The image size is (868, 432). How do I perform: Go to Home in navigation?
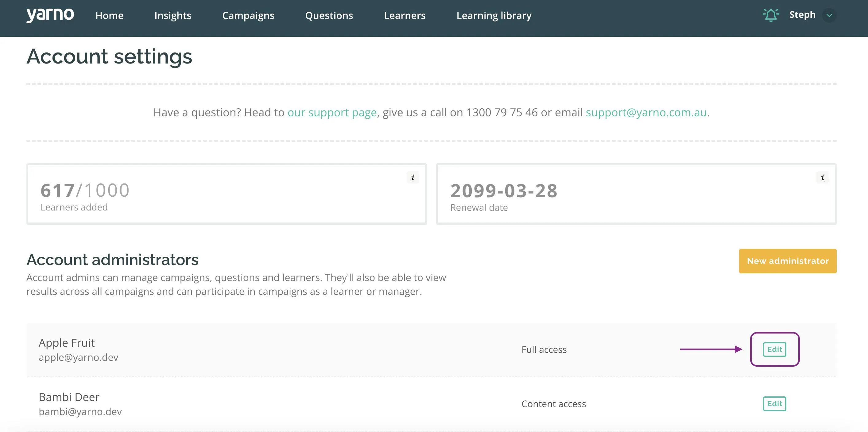click(x=109, y=15)
